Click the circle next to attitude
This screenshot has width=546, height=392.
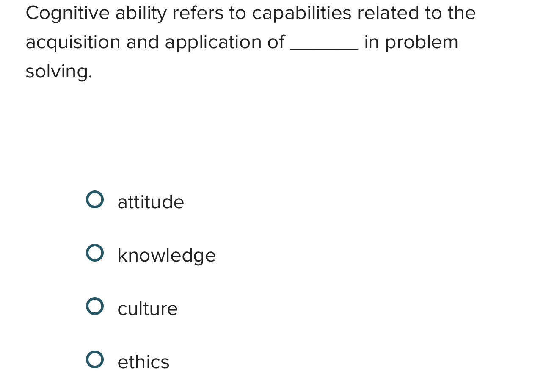tap(95, 199)
